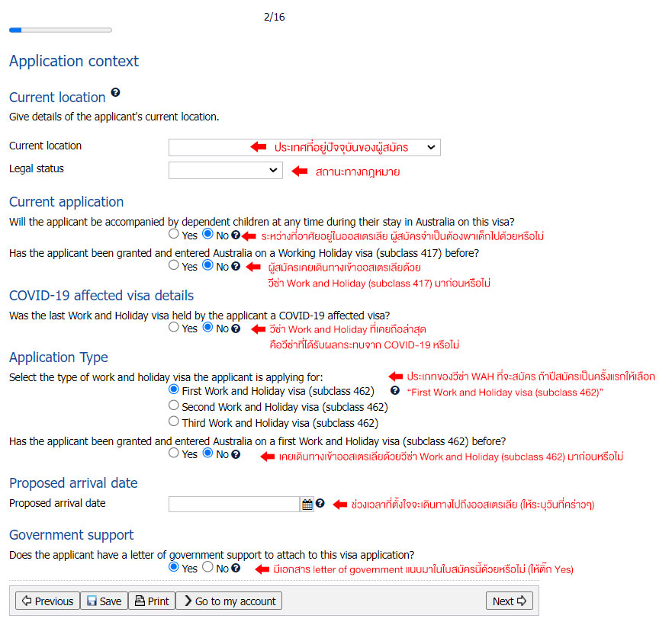Open help for the granted first subclass 462 question
This screenshot has width=672, height=625.
pyautogui.click(x=236, y=454)
